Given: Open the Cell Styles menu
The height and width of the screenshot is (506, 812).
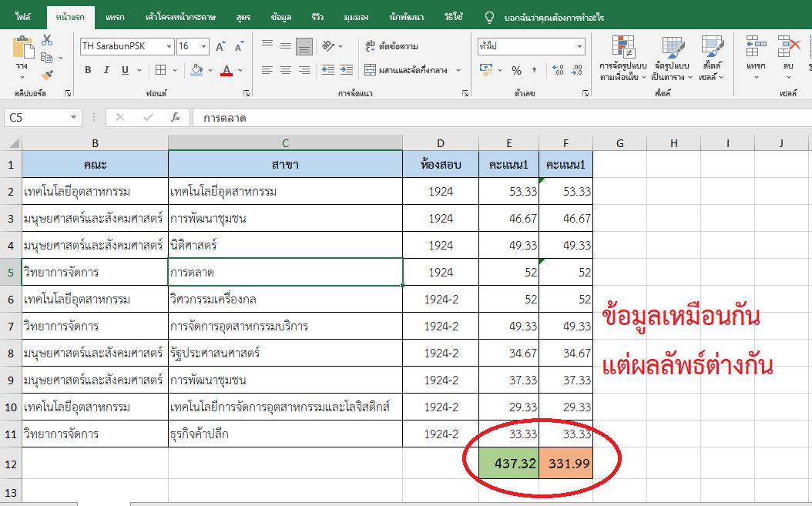Looking at the screenshot, I should click(x=712, y=58).
